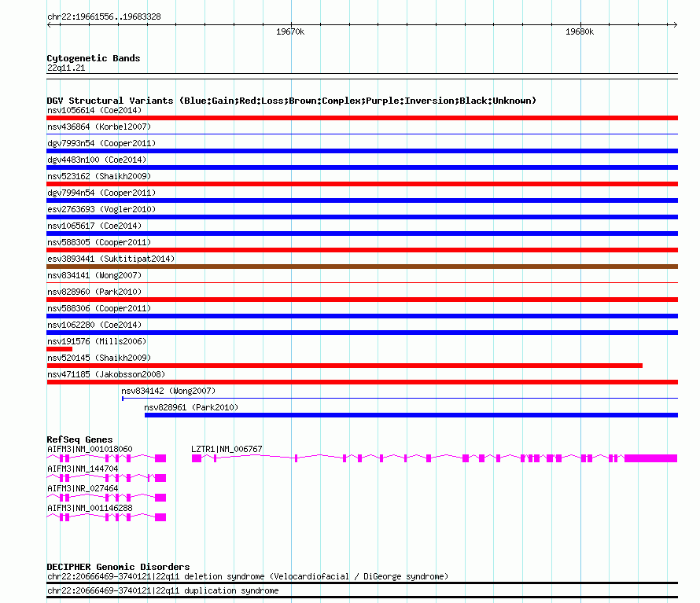Click nsv1062280 (Coe2014) label
700x603 pixels.
94,325
